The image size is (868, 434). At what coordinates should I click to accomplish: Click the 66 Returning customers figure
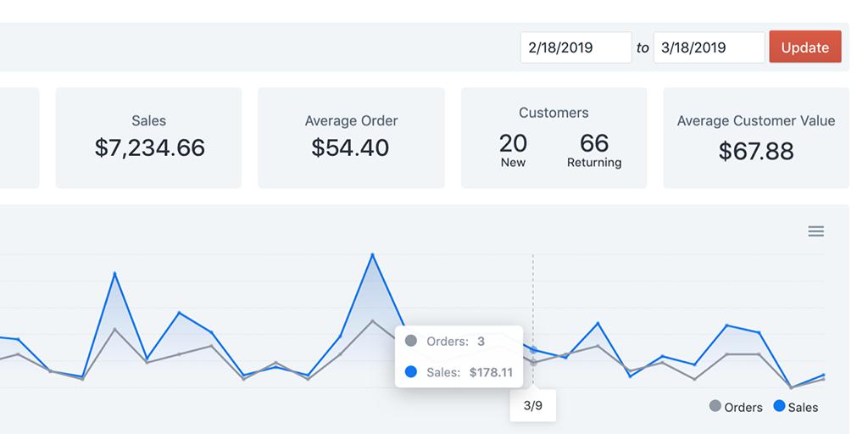click(594, 148)
